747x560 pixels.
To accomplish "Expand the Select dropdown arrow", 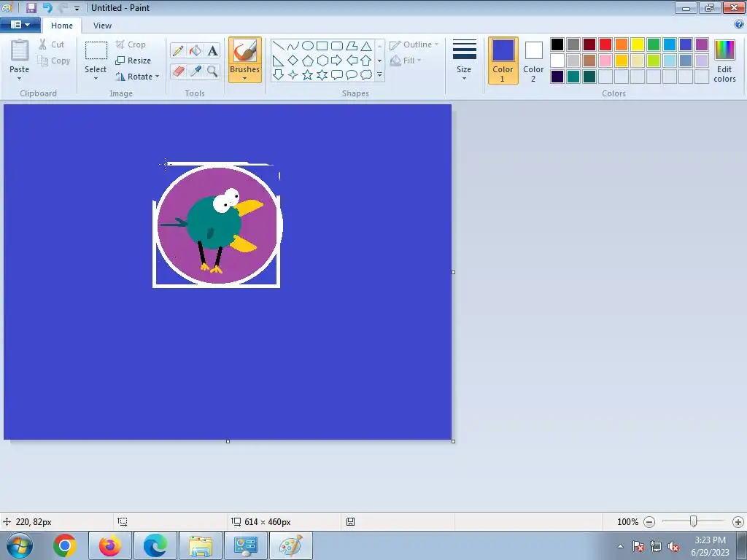I will (96, 79).
